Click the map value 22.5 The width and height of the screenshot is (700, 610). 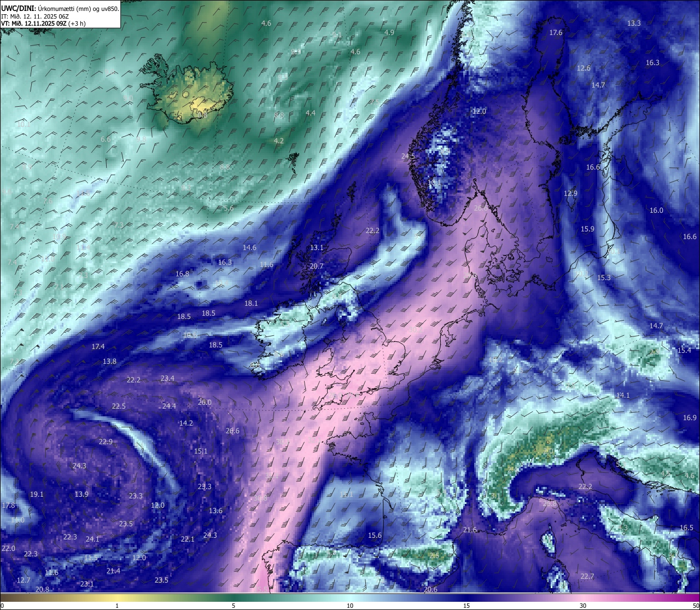pos(119,406)
